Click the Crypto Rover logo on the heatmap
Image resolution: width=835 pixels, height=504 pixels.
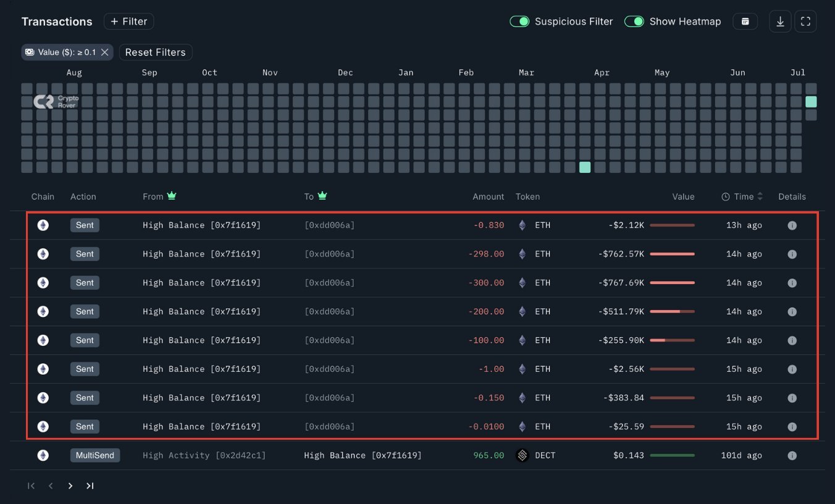point(56,101)
